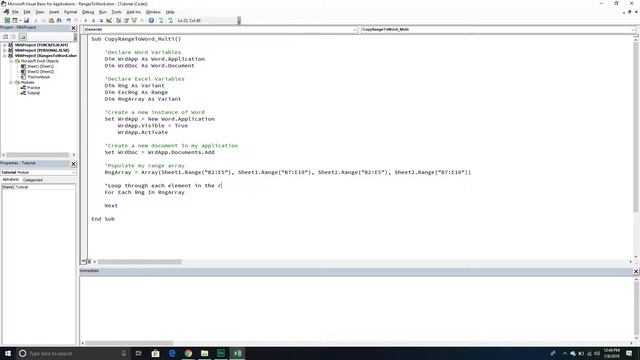Select Sheet1 (Sheet1) in project tree
The image size is (640, 360).
38,66
